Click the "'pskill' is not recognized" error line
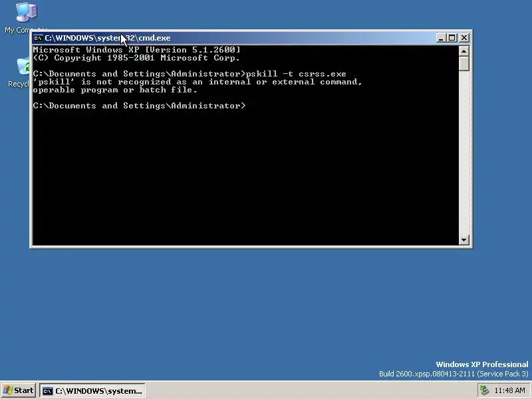This screenshot has height=399, width=532. tap(198, 82)
